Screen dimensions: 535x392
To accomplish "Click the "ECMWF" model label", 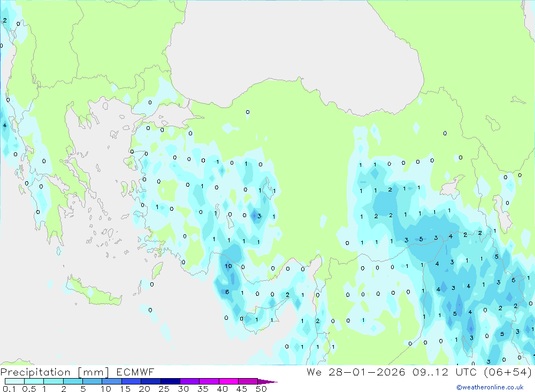I will pyautogui.click(x=135, y=372).
